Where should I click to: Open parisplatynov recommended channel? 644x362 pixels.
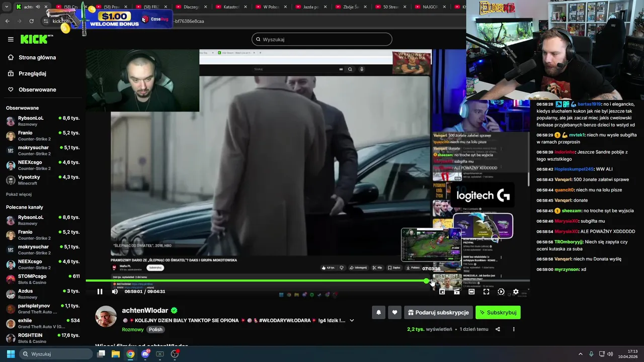(43, 309)
